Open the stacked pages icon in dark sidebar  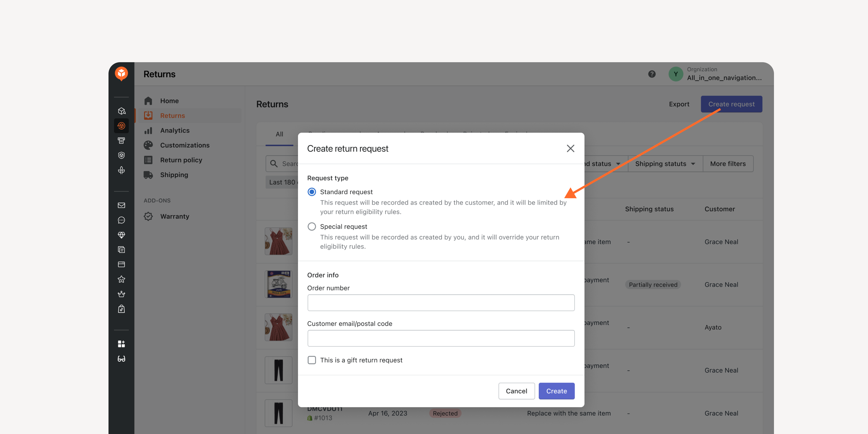[x=121, y=250]
